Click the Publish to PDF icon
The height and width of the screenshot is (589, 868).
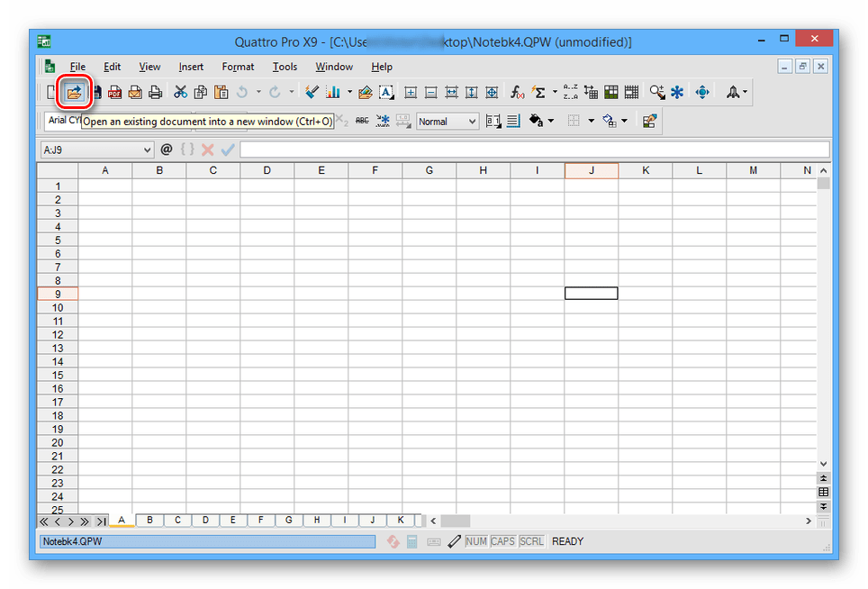coord(115,92)
